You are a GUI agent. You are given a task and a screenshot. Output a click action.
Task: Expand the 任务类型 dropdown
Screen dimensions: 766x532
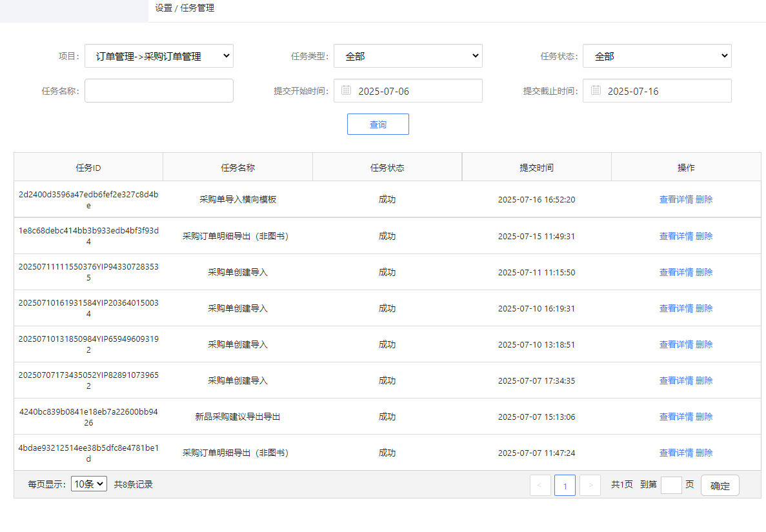point(408,56)
